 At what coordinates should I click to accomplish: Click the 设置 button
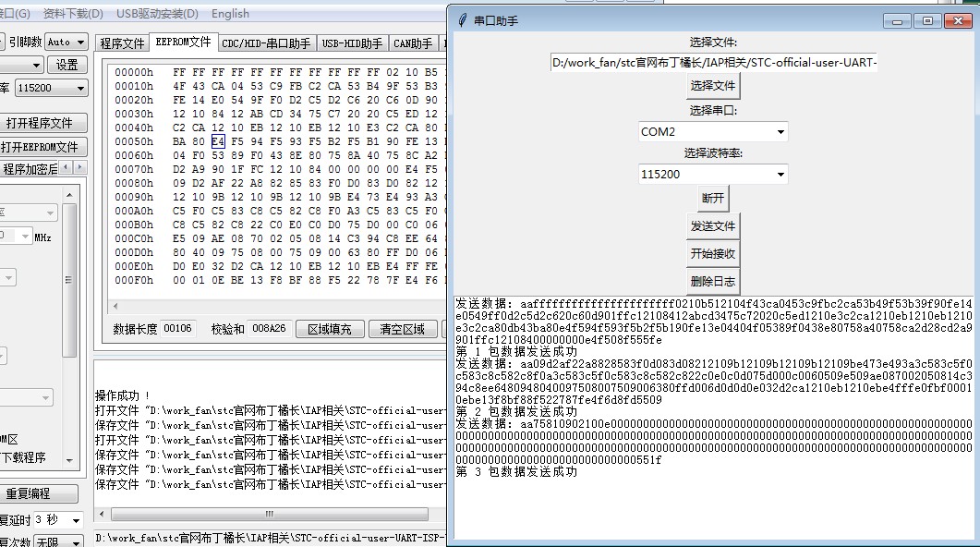pos(67,65)
